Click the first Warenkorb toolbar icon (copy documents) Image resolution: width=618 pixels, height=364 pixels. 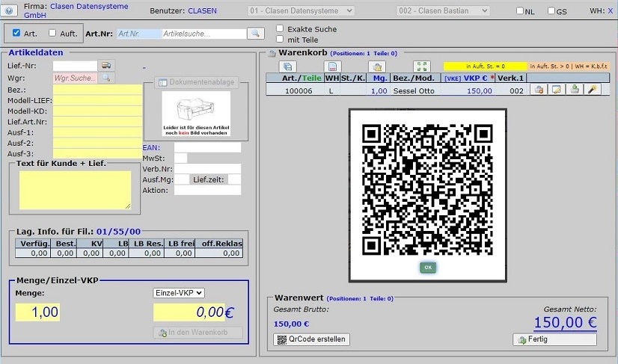tap(288, 67)
